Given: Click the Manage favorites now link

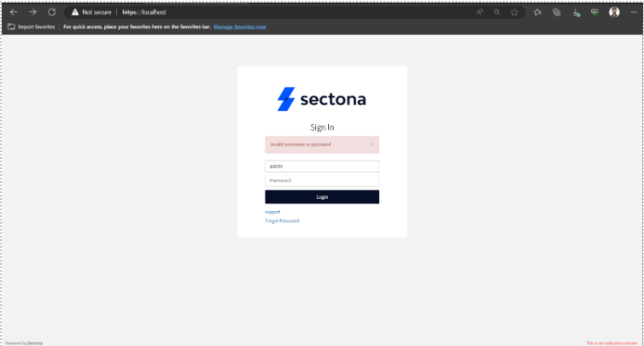Looking at the screenshot, I should [239, 27].
